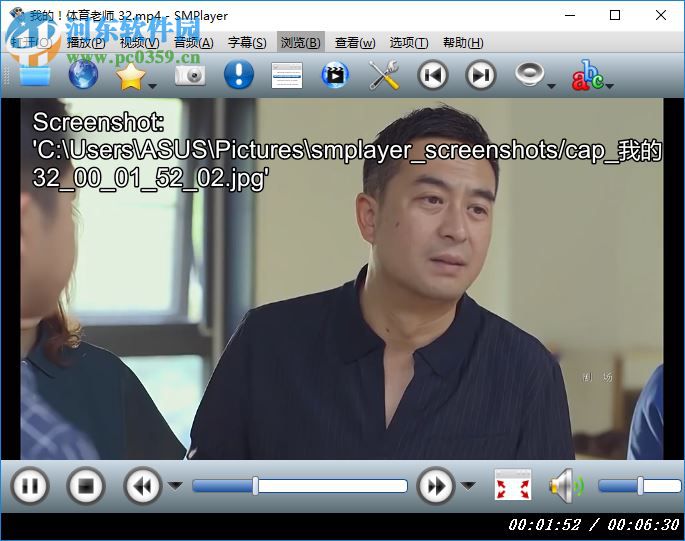This screenshot has height=541, width=685.
Task: Click the open file folder icon
Action: click(33, 75)
